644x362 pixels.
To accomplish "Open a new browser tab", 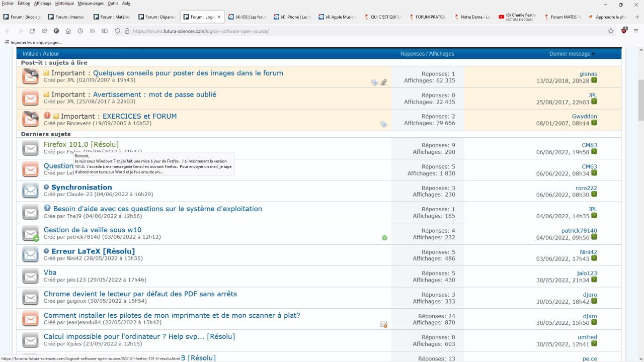I will [x=637, y=17].
